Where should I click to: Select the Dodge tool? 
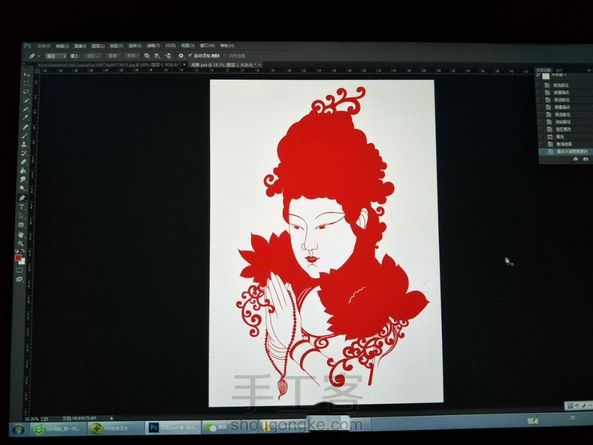[23, 188]
